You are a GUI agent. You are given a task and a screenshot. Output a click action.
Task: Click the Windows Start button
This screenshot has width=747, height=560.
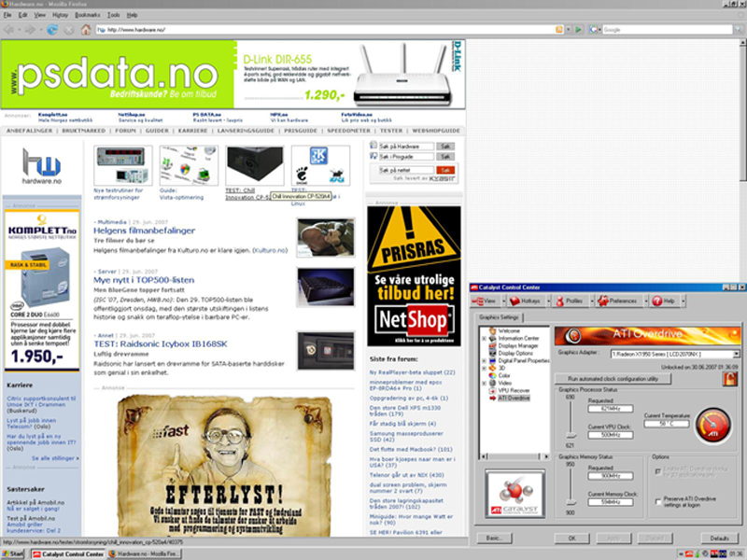(x=13, y=553)
